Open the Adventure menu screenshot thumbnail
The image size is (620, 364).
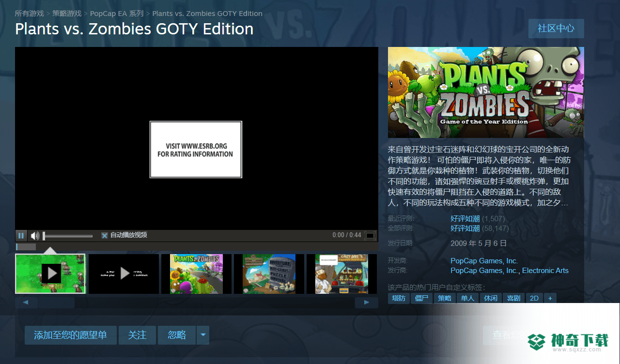point(269,274)
